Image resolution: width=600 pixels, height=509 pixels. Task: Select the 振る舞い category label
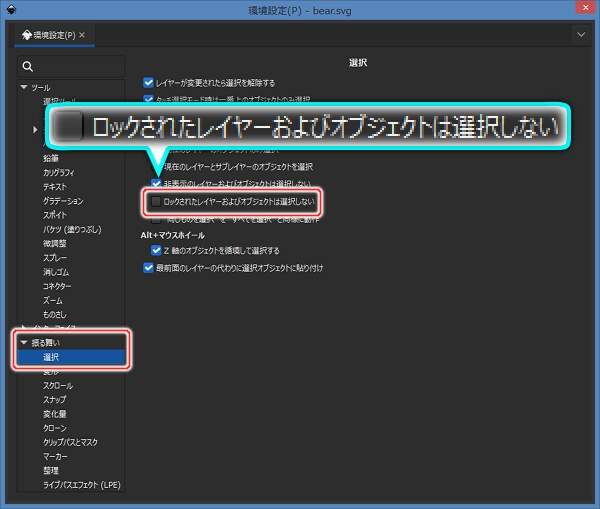[46, 343]
